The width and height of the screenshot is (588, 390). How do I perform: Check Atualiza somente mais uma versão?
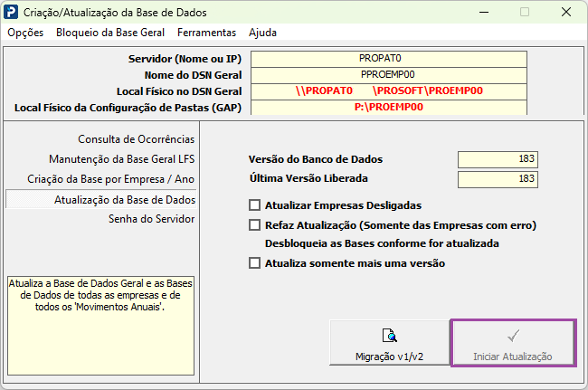coord(254,263)
